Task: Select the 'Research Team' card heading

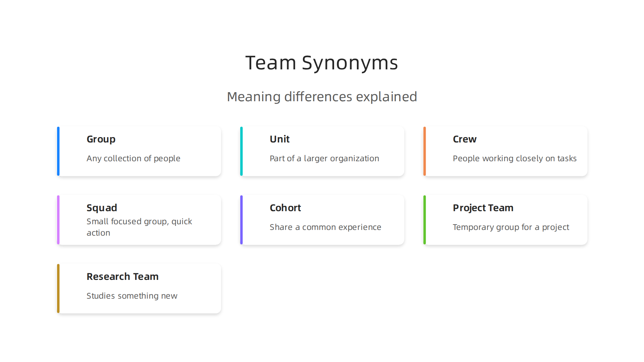Action: 122,277
